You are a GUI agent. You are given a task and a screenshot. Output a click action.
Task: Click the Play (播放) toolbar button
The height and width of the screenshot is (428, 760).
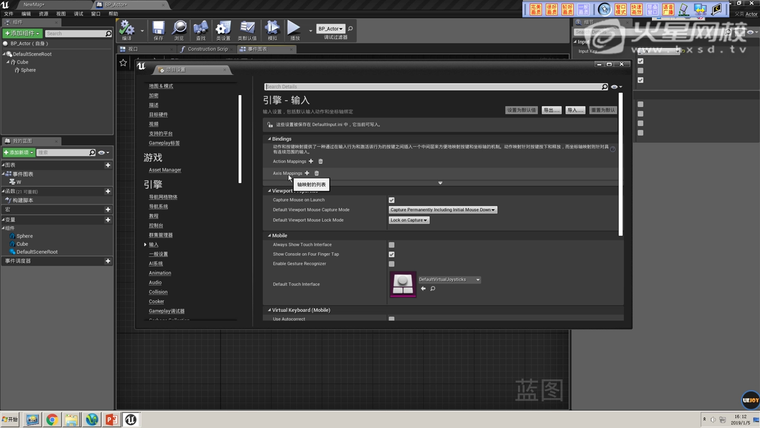(294, 29)
